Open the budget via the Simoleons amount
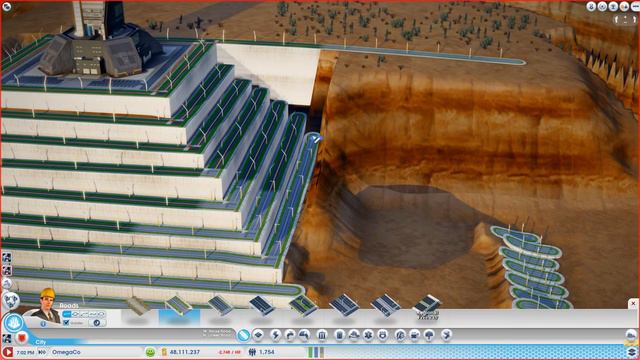 click(184, 352)
